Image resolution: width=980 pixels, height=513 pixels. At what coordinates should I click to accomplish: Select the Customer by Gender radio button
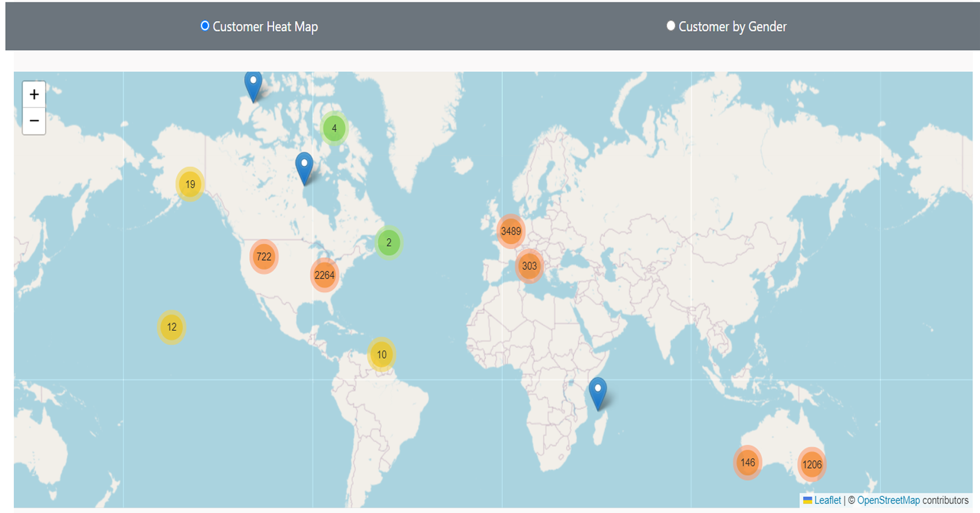click(671, 26)
